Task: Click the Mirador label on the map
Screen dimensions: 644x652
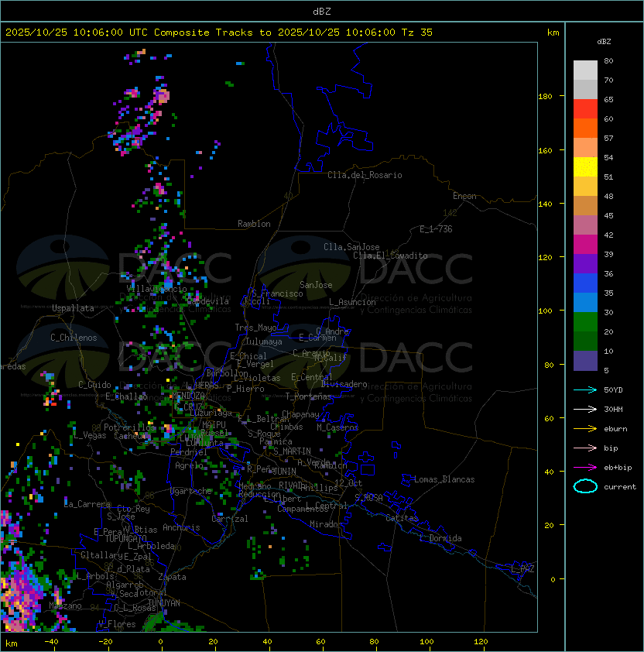Action: (x=326, y=524)
